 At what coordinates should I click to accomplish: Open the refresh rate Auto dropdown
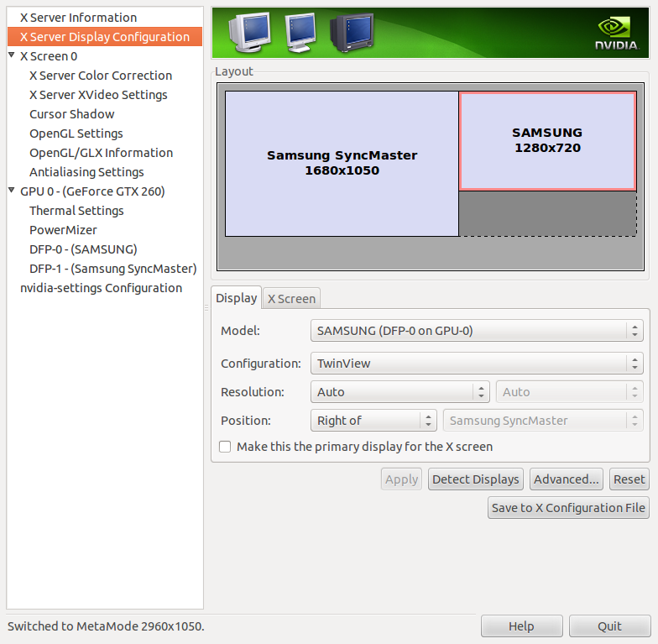click(569, 392)
